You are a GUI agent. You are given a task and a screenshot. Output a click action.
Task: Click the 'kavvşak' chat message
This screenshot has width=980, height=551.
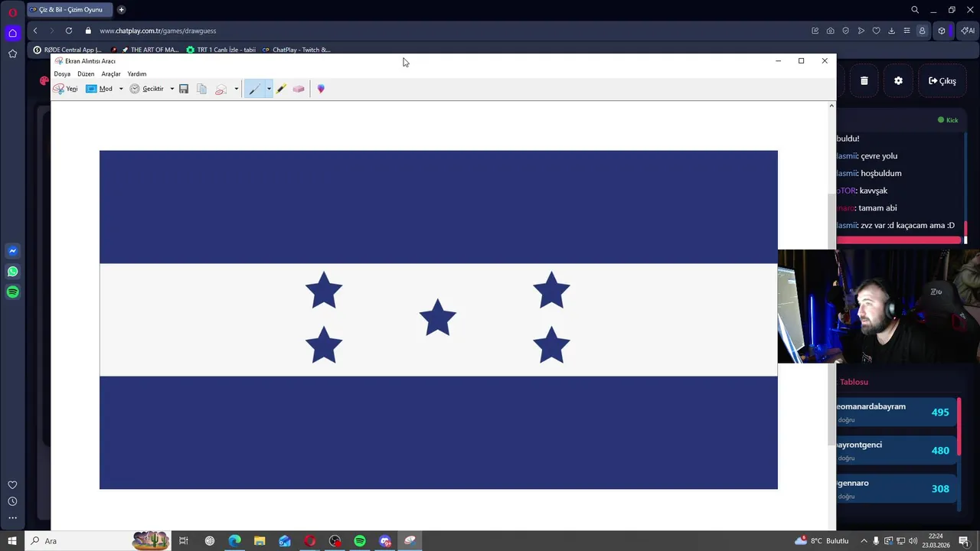(x=874, y=191)
